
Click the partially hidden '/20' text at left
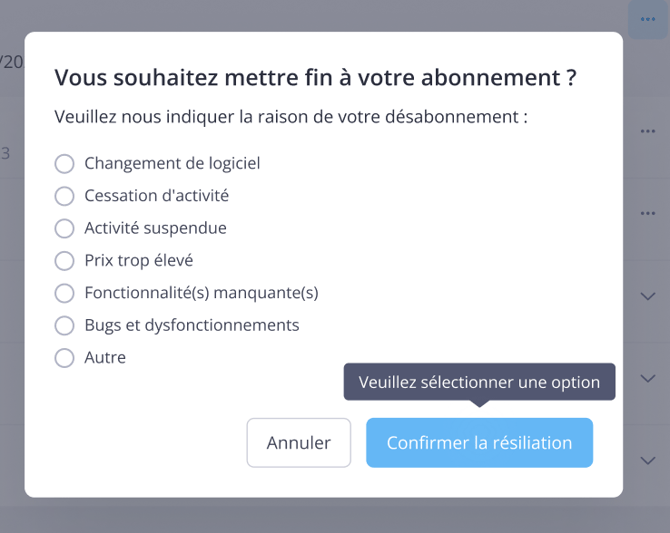pos(11,62)
